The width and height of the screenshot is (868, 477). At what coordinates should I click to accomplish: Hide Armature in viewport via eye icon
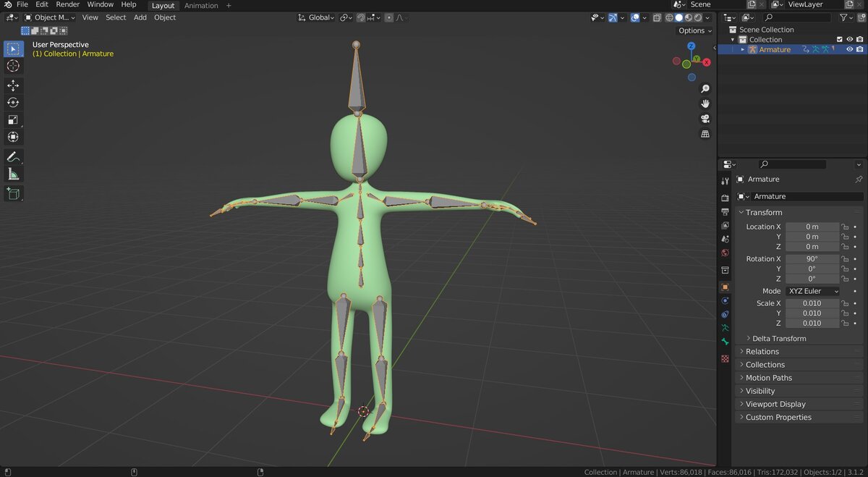[x=850, y=49]
